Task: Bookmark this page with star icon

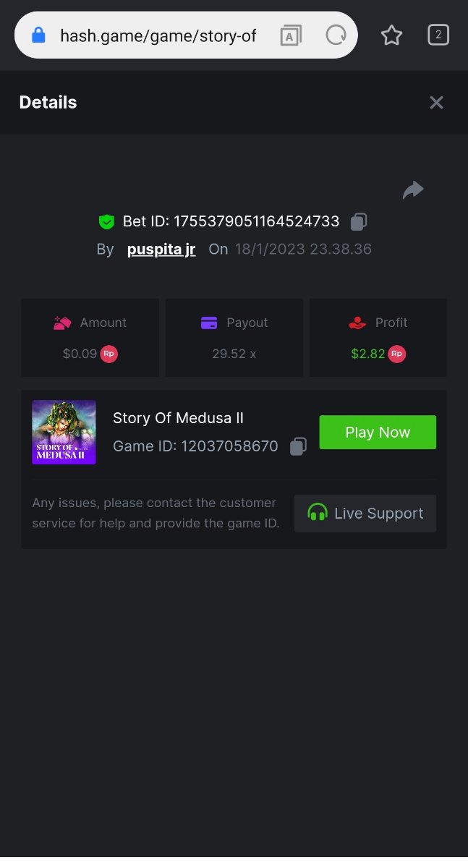Action: click(x=391, y=35)
